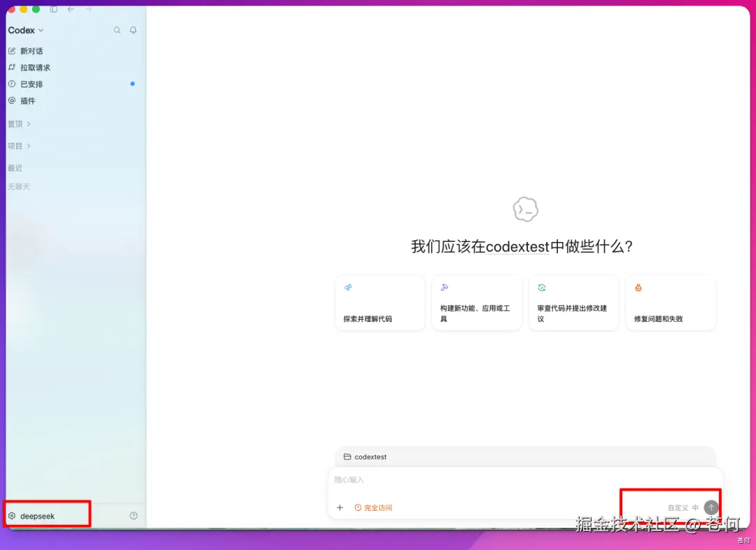Select the 修复问题和失败 suggestion card
This screenshot has width=756, height=550.
click(671, 303)
